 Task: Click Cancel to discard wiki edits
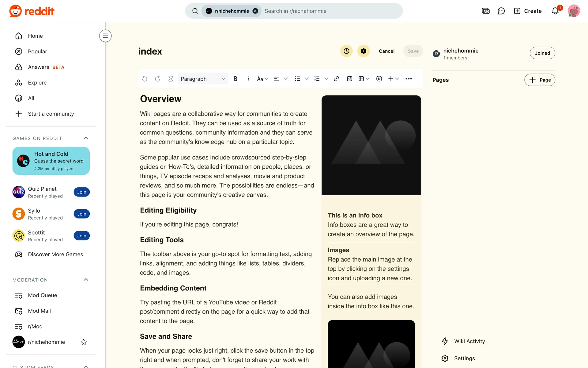[386, 51]
